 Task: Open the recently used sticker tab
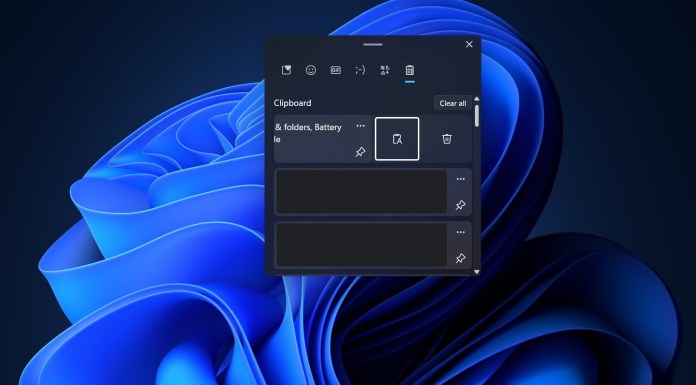(286, 70)
